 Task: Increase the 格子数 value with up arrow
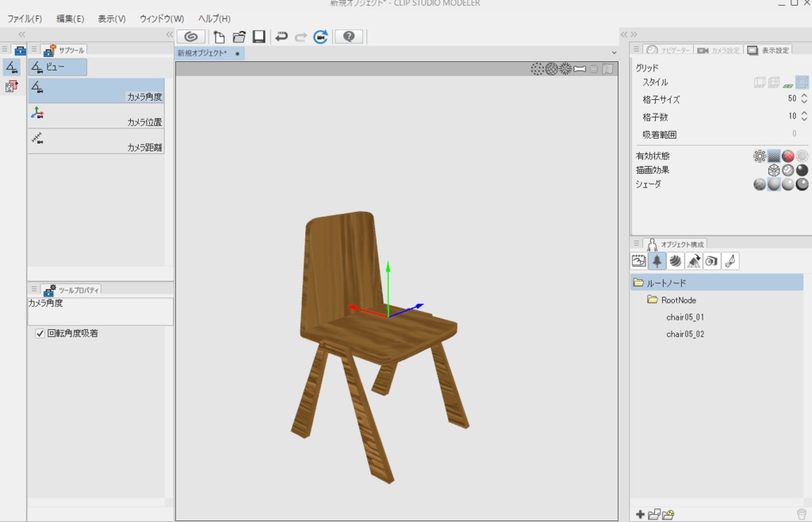pyautogui.click(x=804, y=113)
